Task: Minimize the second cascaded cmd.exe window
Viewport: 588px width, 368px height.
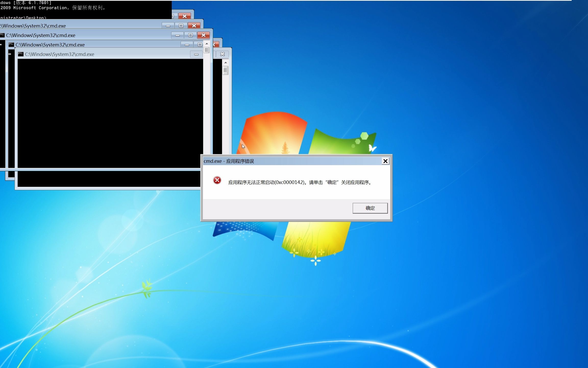Action: [168, 26]
